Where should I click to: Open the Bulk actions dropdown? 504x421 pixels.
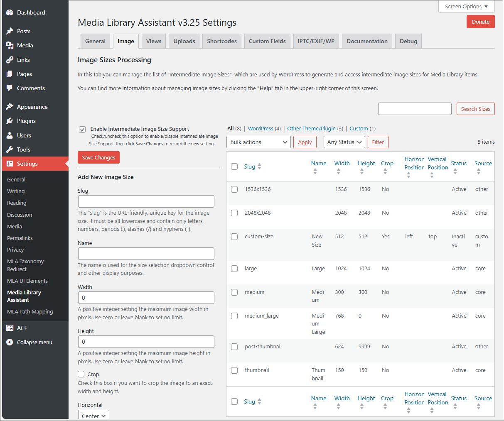[258, 142]
